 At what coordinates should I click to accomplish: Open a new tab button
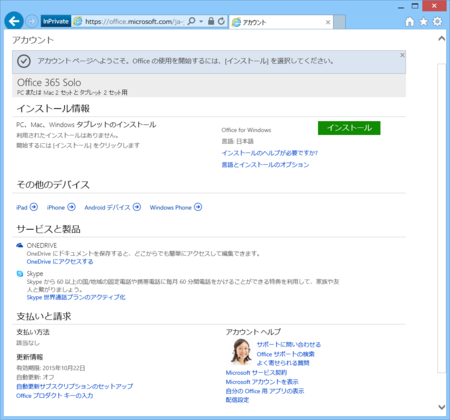click(340, 22)
